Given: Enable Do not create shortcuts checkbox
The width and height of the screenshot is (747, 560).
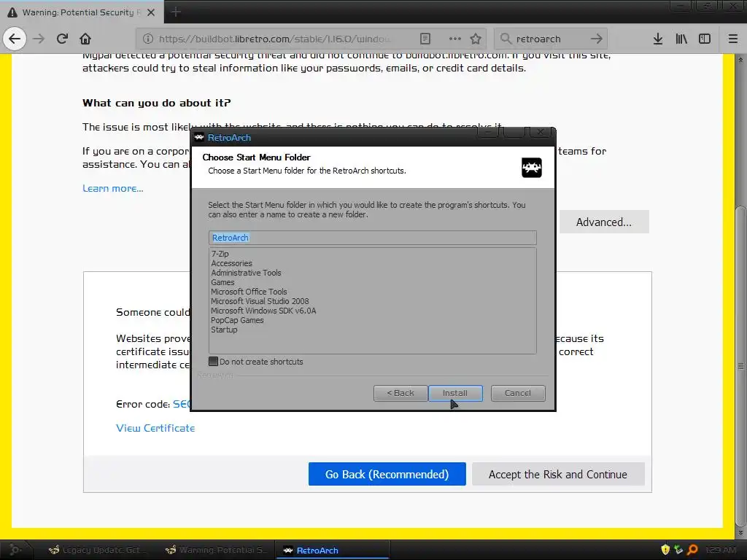Looking at the screenshot, I should pos(214,362).
